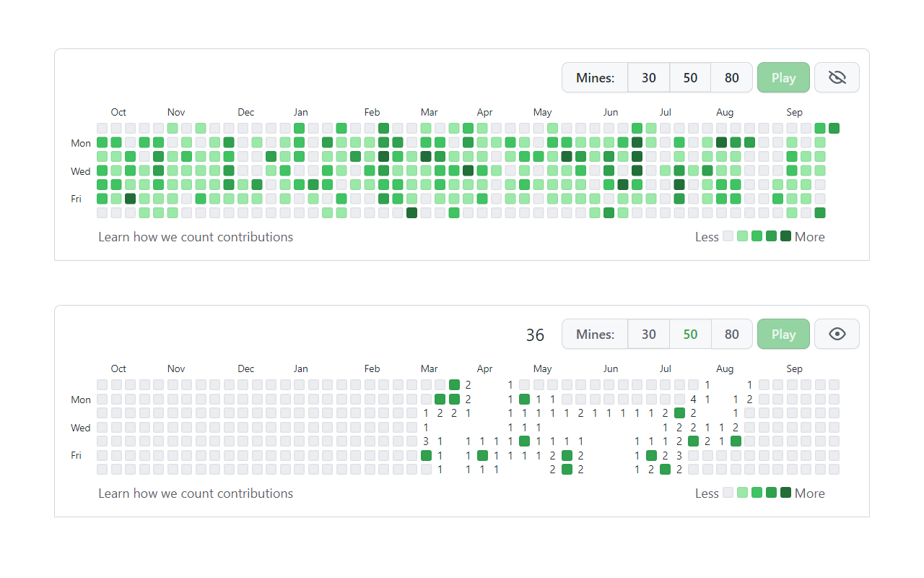Click the lightest green square in bottom legend
Screen dimensions: 924x578
point(742,493)
